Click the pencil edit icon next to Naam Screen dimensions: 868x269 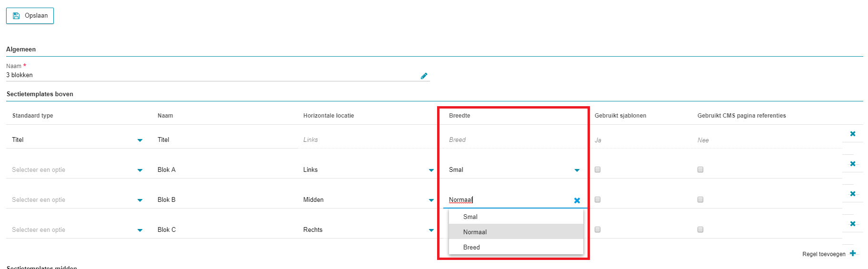(424, 76)
